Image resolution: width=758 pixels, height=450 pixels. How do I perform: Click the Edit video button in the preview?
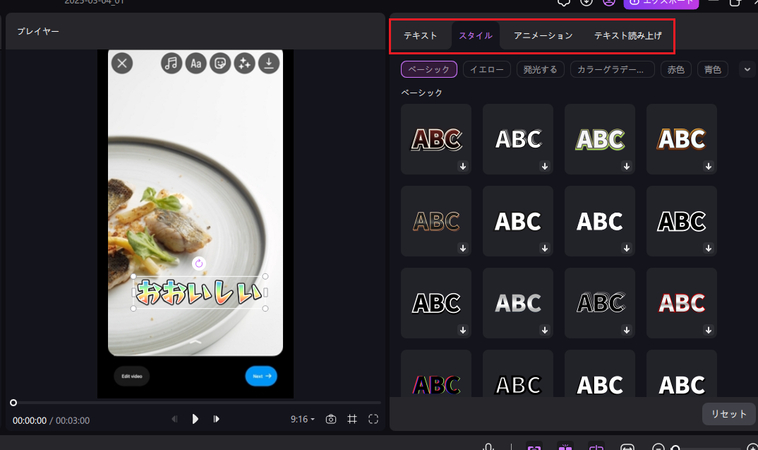click(x=131, y=376)
